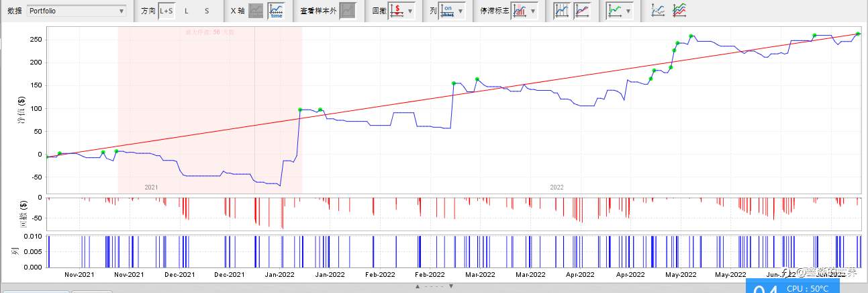This screenshot has height=293, width=868.
Task: Click the out-of-sample view icon
Action: click(x=347, y=11)
